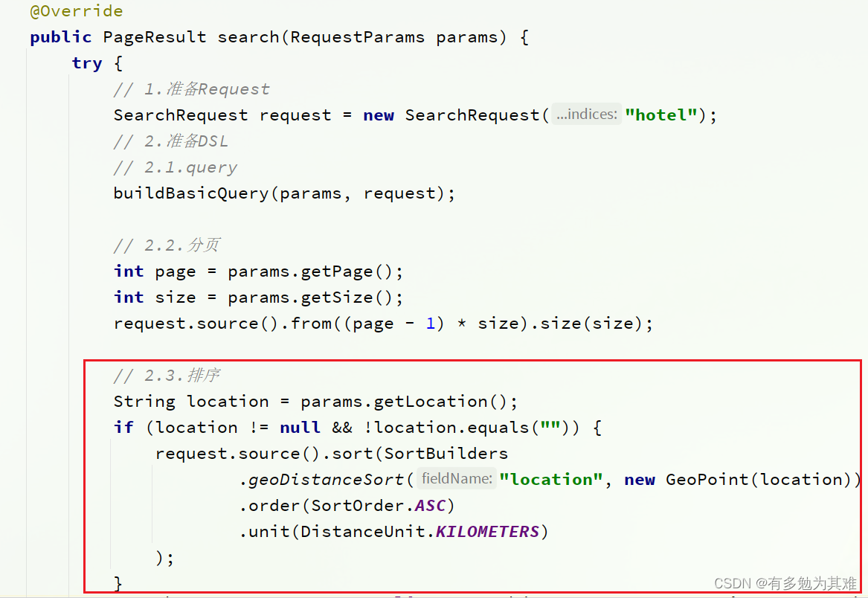868x598 pixels.
Task: Click the 'try' keyword
Action: point(87,63)
